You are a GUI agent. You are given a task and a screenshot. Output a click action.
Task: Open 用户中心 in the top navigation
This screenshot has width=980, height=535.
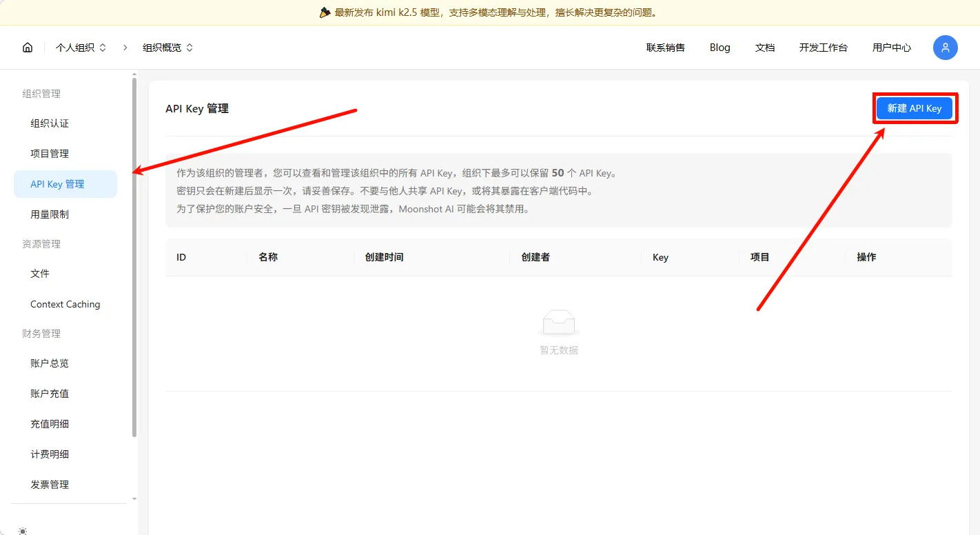click(891, 48)
